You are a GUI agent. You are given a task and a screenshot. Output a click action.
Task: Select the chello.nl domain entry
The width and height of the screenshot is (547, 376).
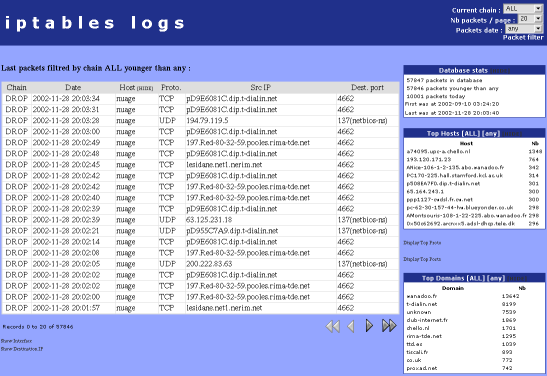[x=418, y=328]
